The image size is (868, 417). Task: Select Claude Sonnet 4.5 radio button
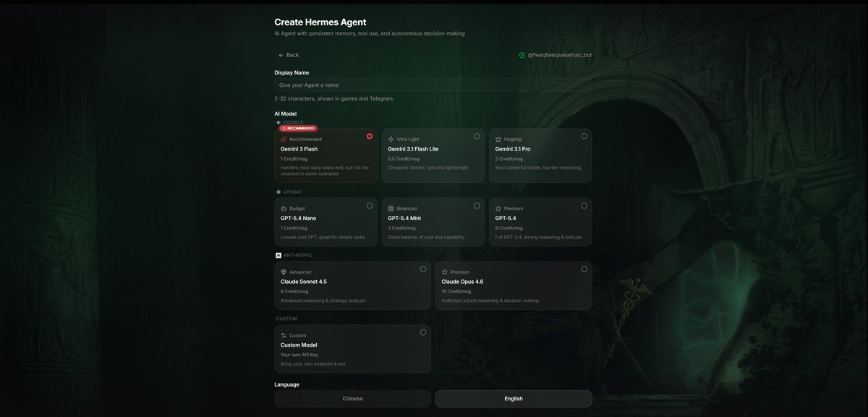pyautogui.click(x=423, y=269)
